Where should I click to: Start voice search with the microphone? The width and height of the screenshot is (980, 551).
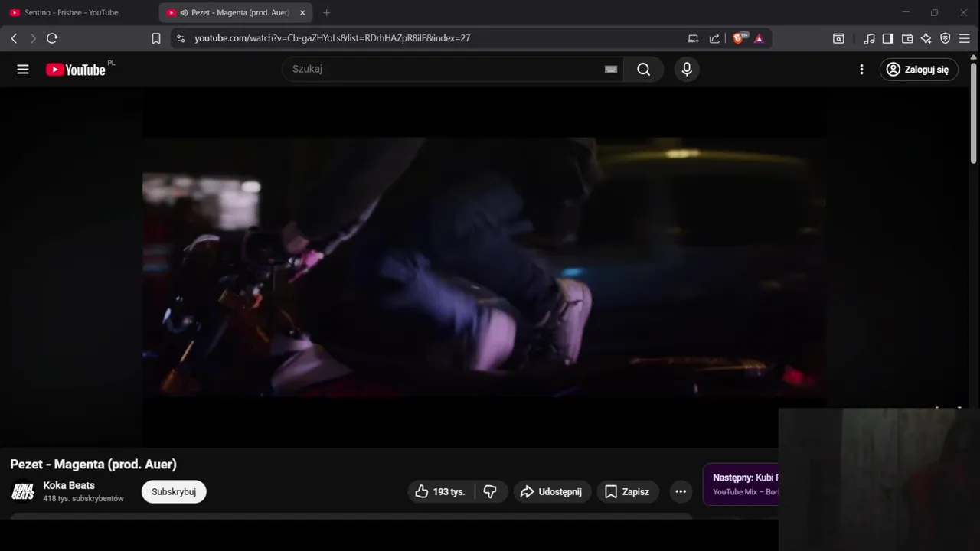(x=687, y=70)
